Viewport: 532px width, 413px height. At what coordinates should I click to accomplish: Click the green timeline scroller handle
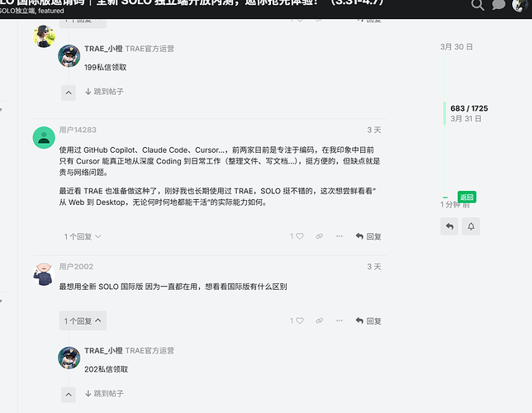(x=444, y=113)
